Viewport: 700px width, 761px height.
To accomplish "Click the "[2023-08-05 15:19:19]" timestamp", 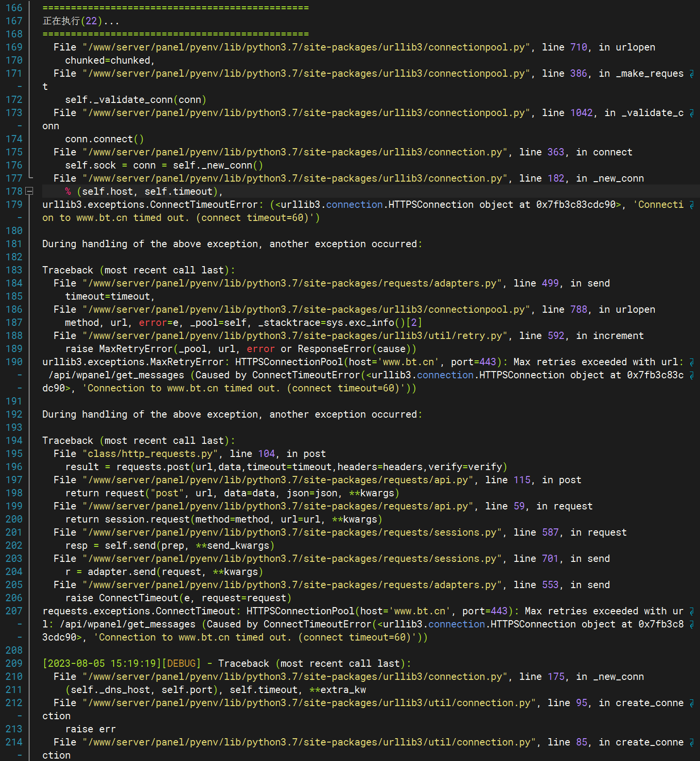I will click(x=101, y=663).
